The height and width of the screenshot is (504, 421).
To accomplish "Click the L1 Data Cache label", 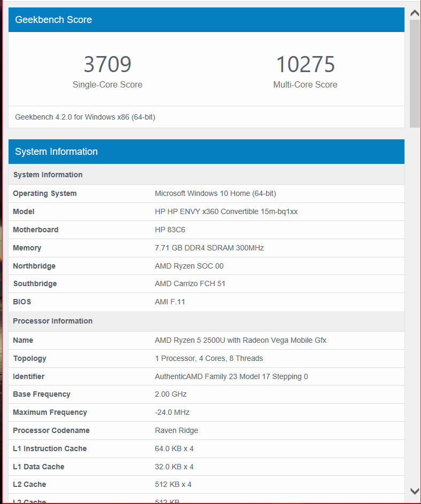I will click(x=38, y=467).
